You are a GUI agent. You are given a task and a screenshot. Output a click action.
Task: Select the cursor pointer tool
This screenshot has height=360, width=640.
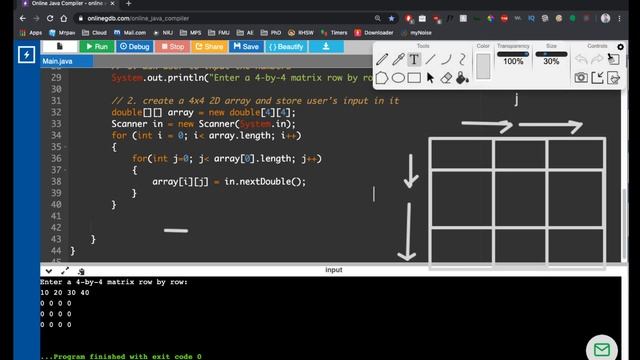[430, 78]
